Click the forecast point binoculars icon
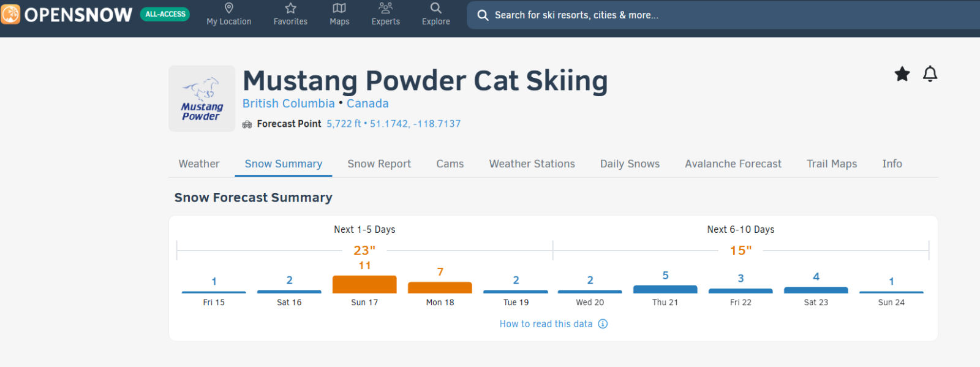This screenshot has width=980, height=367. [x=247, y=124]
